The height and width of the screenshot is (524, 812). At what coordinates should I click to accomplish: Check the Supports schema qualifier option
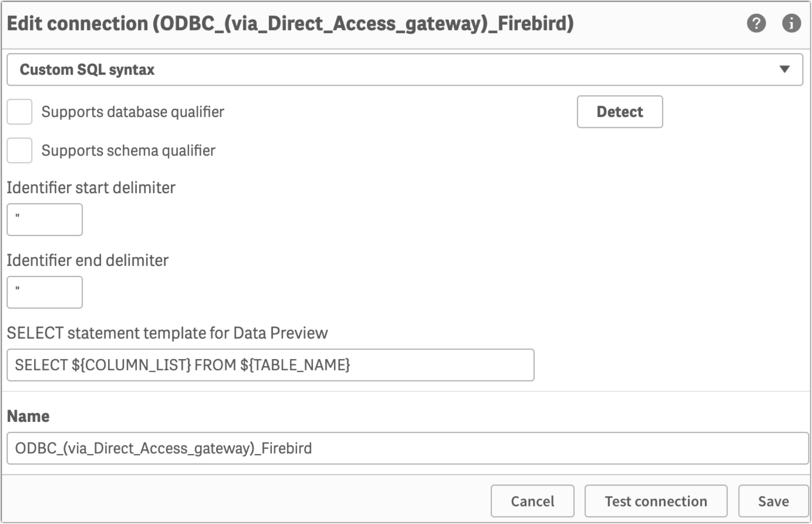pos(19,151)
